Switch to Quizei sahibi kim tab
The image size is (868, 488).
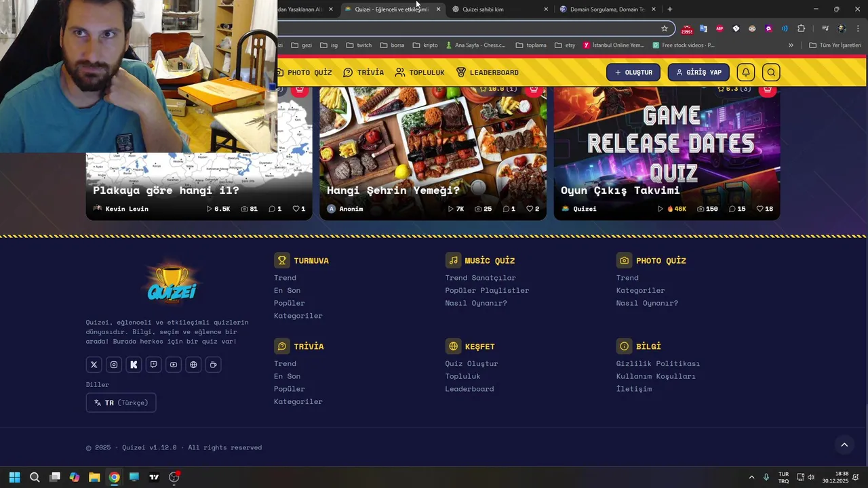tap(500, 9)
